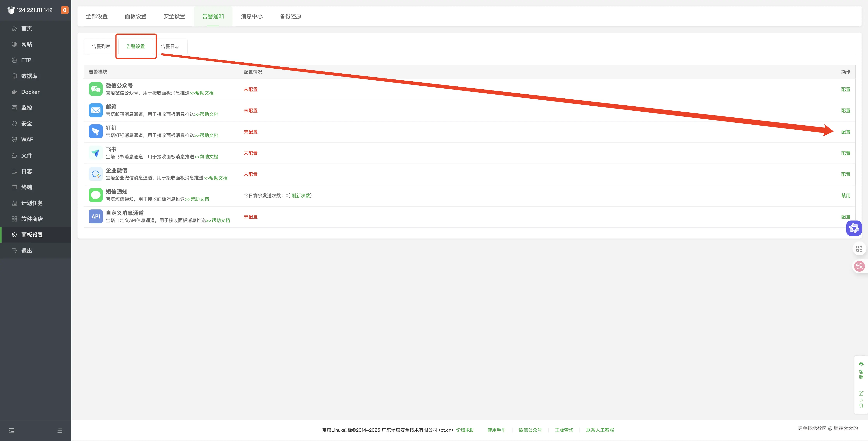Click the WeChat official account icon
The width and height of the screenshot is (868, 441).
click(95, 89)
